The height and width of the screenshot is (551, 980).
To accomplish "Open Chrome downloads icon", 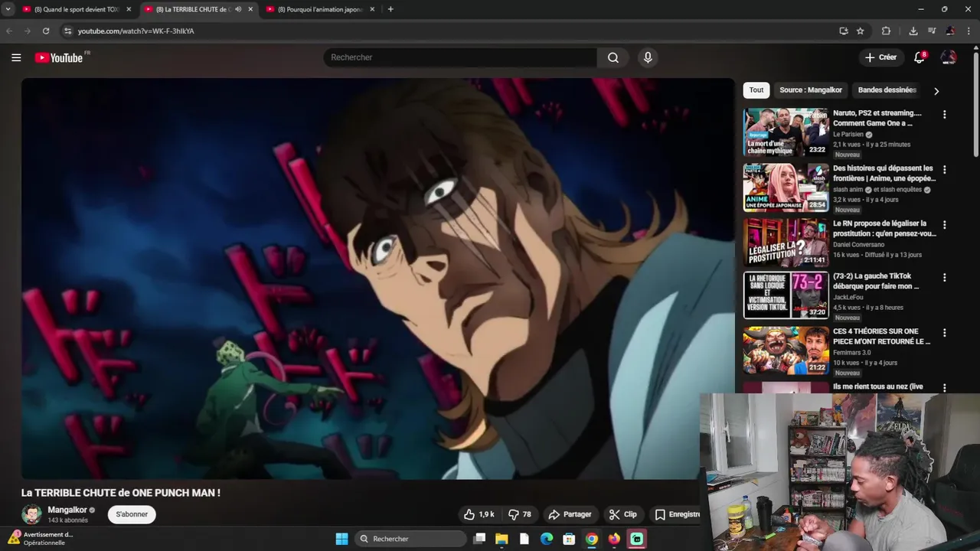I will click(x=913, y=31).
